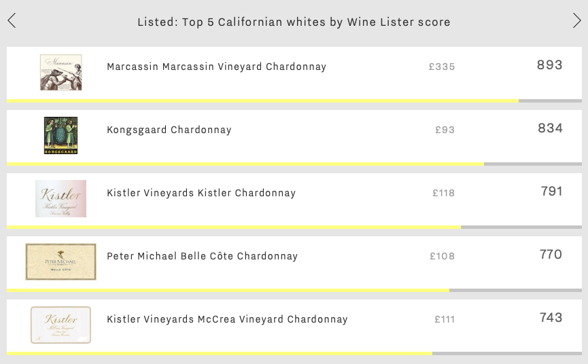Viewport: 588px width, 364px height.
Task: Click the £335 price for Marcassin
Action: [442, 67]
